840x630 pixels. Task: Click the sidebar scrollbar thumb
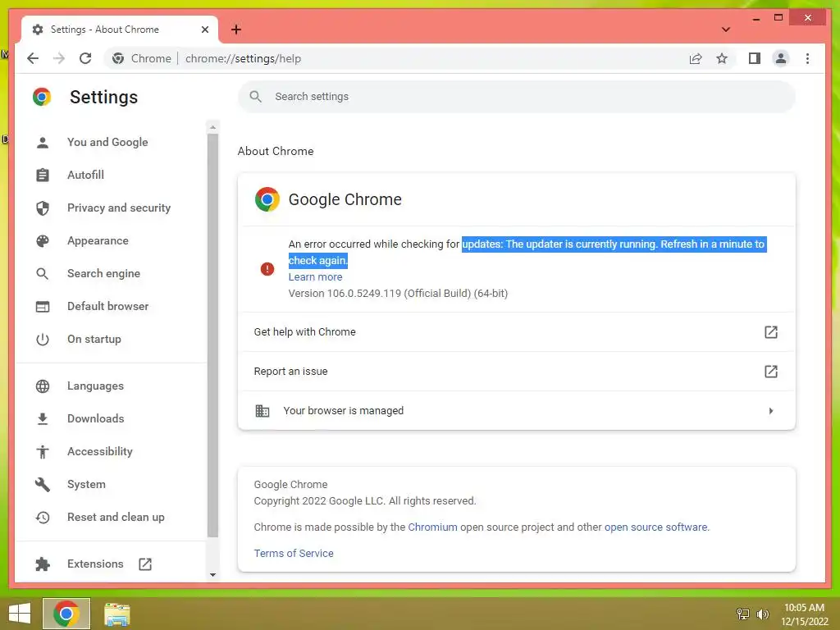point(212,336)
